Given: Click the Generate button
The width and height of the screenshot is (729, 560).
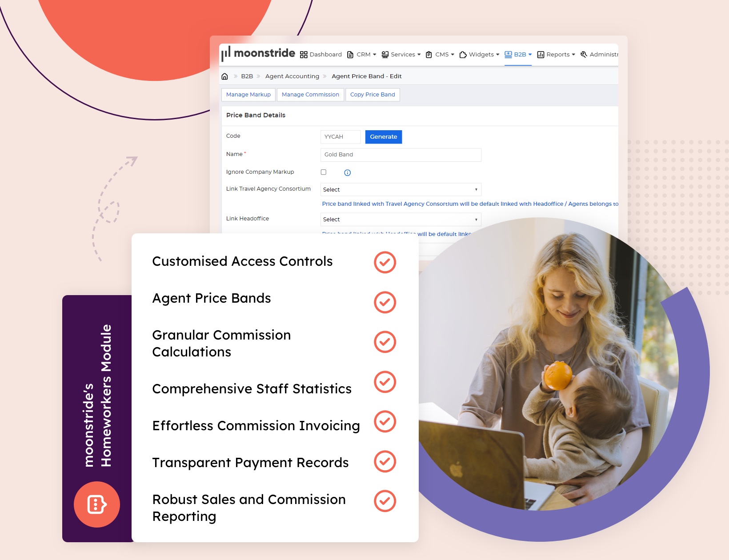Looking at the screenshot, I should [384, 137].
